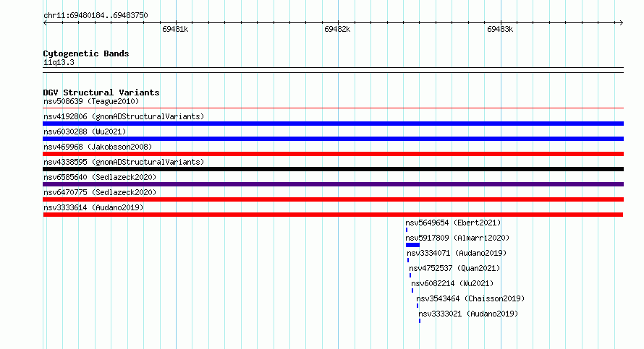Click the right arrow of the ruler
Screen dimensions: 644x349
tap(621, 22)
